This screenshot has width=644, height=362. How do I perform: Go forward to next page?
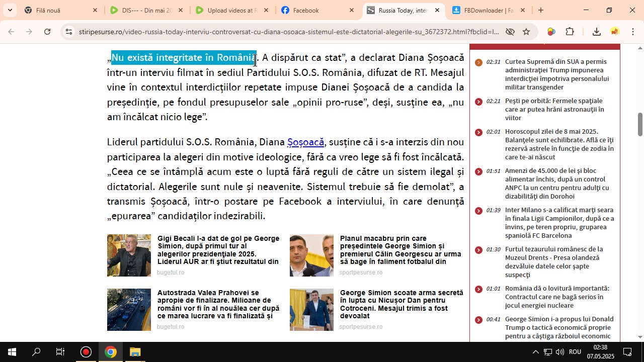click(29, 32)
